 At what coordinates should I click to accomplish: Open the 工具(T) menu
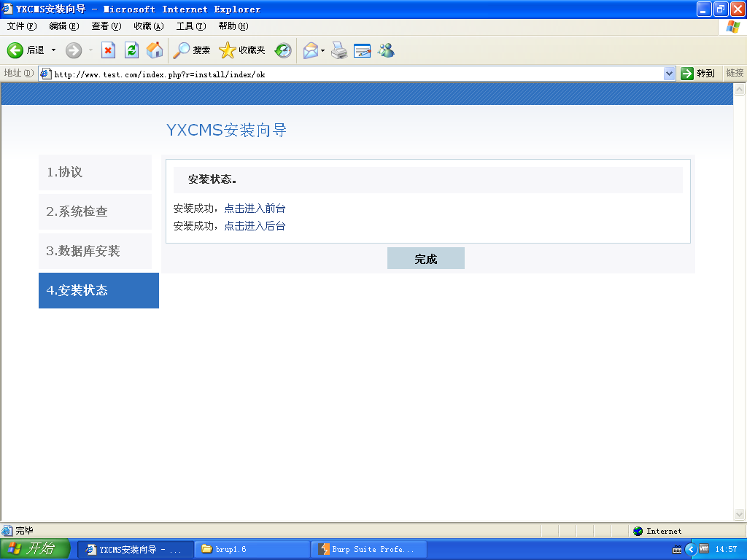[x=191, y=26]
